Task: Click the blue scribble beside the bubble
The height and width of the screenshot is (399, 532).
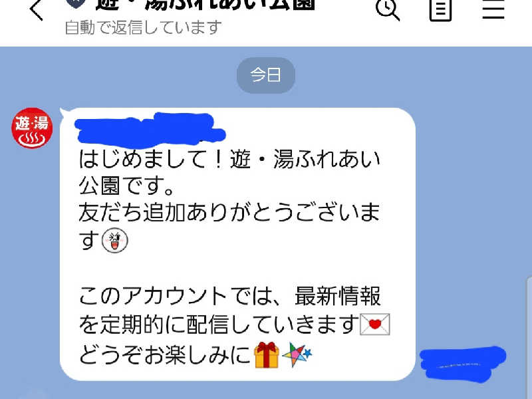Action: coord(463,364)
